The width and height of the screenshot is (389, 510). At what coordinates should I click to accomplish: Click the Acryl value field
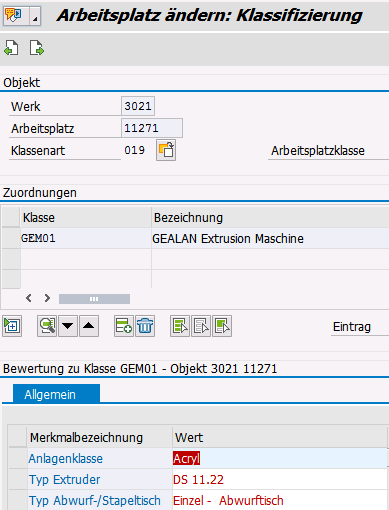[x=280, y=458]
